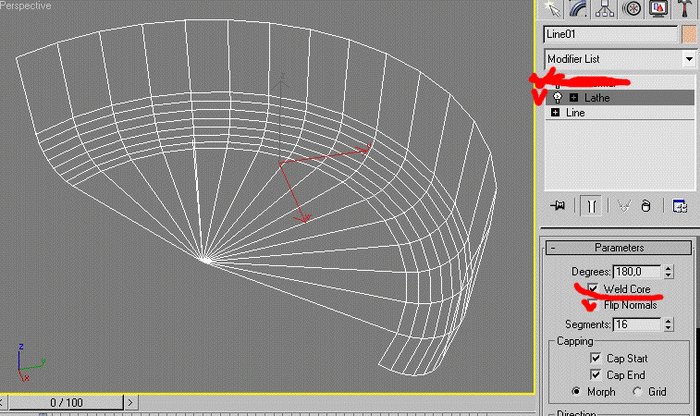The height and width of the screenshot is (416, 700).
Task: Open the Utilities hammer tab
Action: (687, 9)
